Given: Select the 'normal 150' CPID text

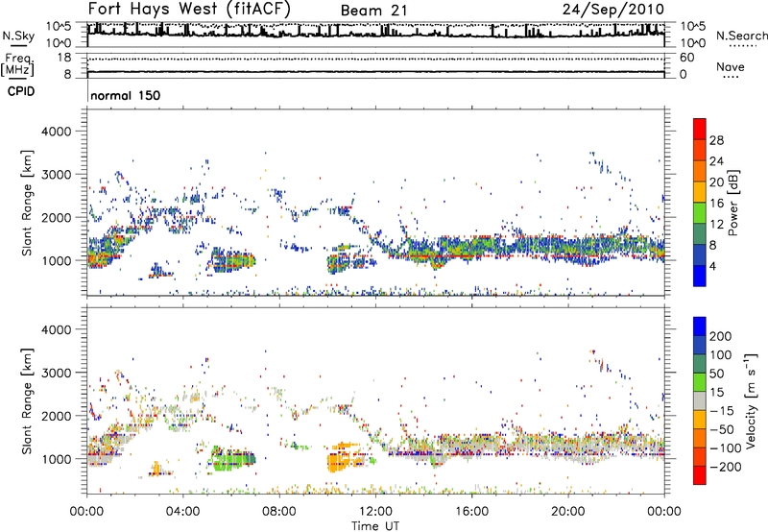Looking at the screenshot, I should (x=126, y=95).
